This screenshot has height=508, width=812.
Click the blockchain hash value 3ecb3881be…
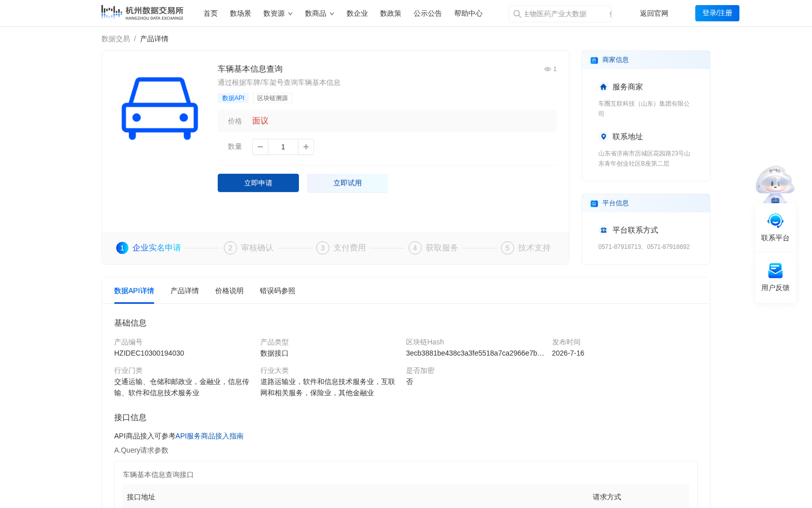tap(475, 353)
